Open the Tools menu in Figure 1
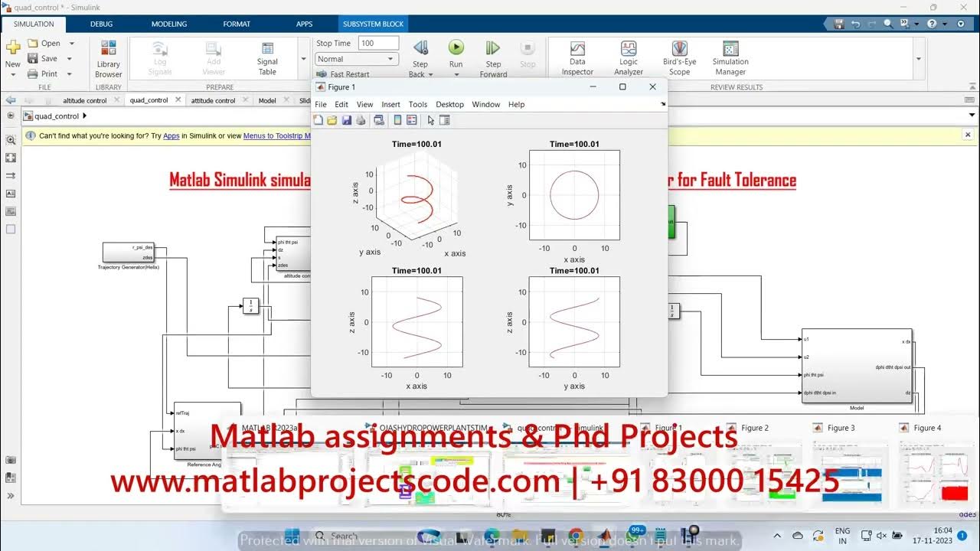The width and height of the screenshot is (980, 551). click(x=418, y=104)
